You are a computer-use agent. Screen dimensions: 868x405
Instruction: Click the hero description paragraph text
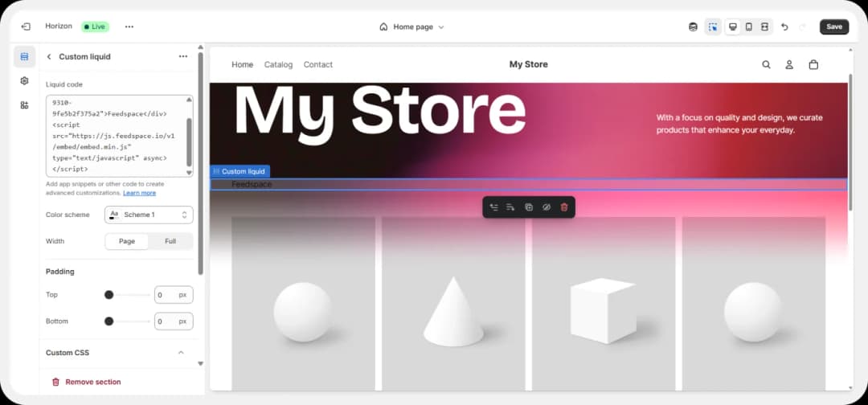click(x=739, y=124)
